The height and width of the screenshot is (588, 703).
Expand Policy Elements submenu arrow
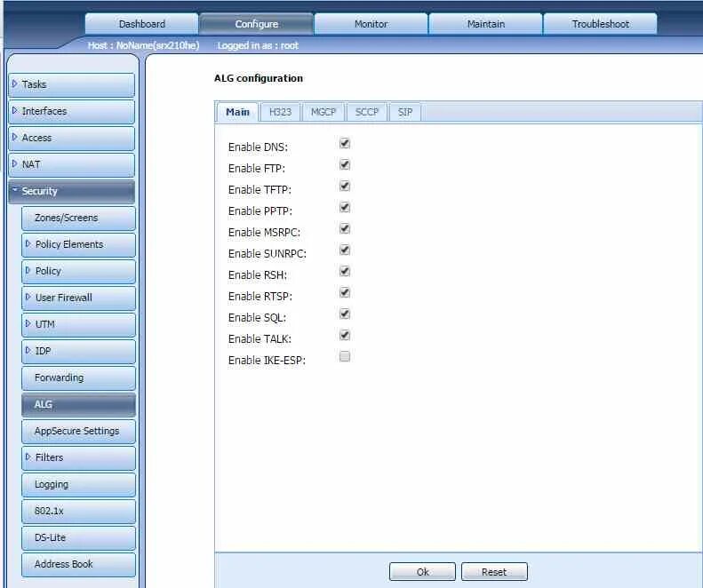coord(28,243)
